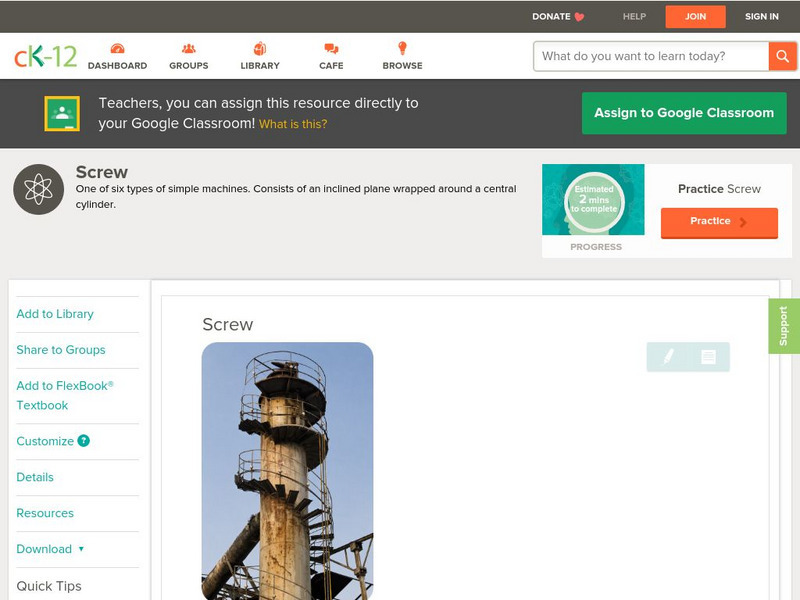
Task: Click the 'Screw' lesson heading above the image
Action: (x=228, y=324)
